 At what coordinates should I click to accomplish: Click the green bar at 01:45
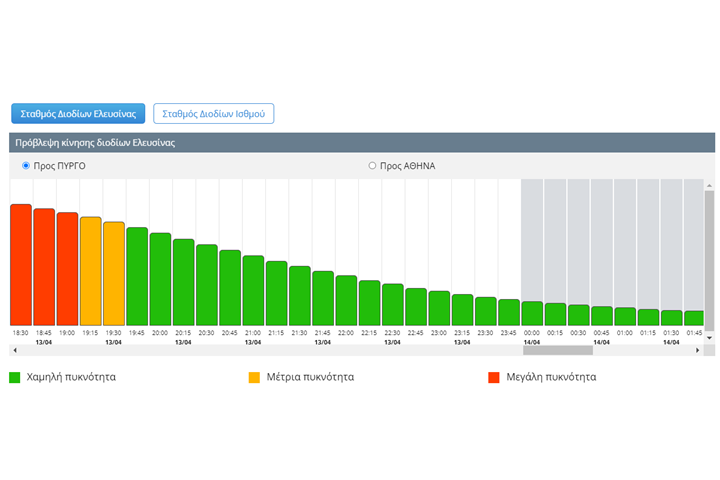[694, 318]
